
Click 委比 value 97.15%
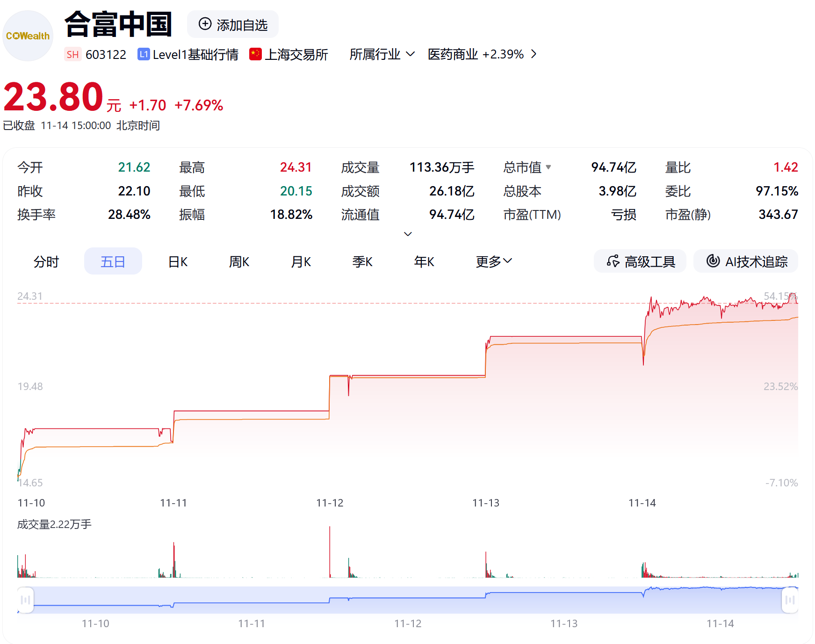(777, 191)
